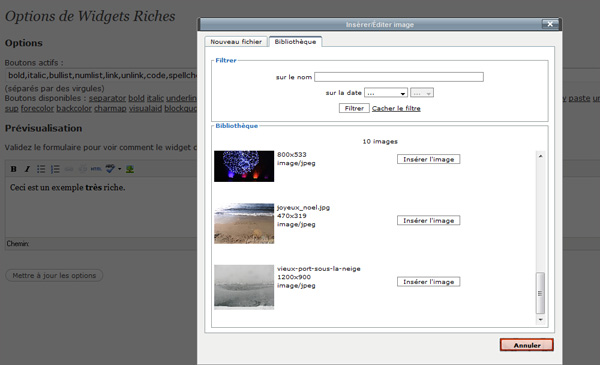The height and width of the screenshot is (365, 600).
Task: Open the spellchecker language dropdown arrow
Action: 119,169
